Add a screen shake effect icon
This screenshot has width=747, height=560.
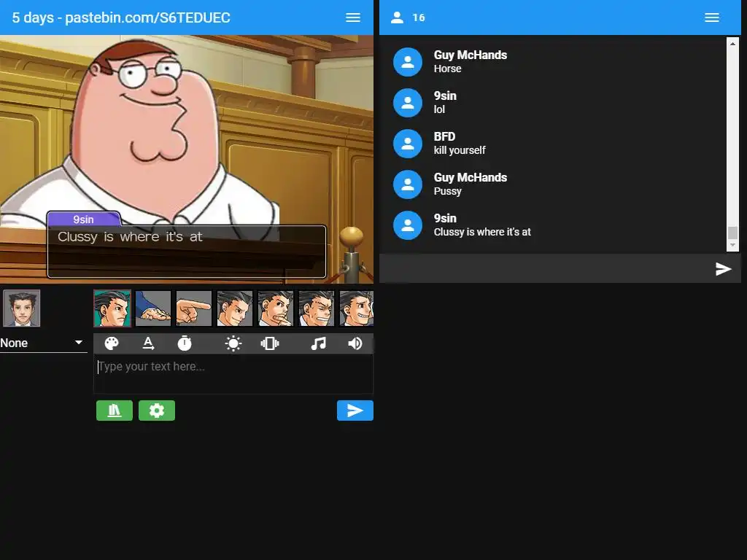click(270, 343)
